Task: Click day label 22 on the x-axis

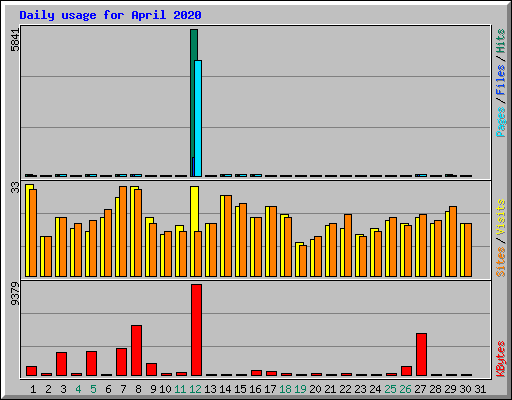Action: click(x=345, y=389)
